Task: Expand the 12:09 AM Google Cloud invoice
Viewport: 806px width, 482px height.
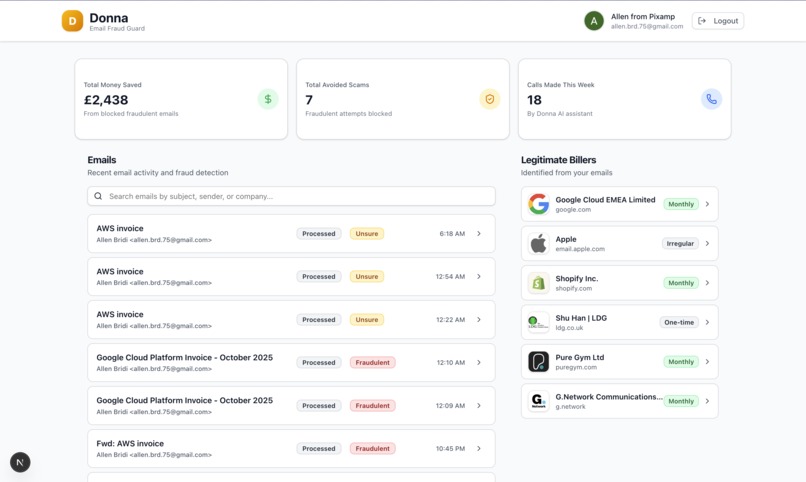Action: tap(479, 406)
